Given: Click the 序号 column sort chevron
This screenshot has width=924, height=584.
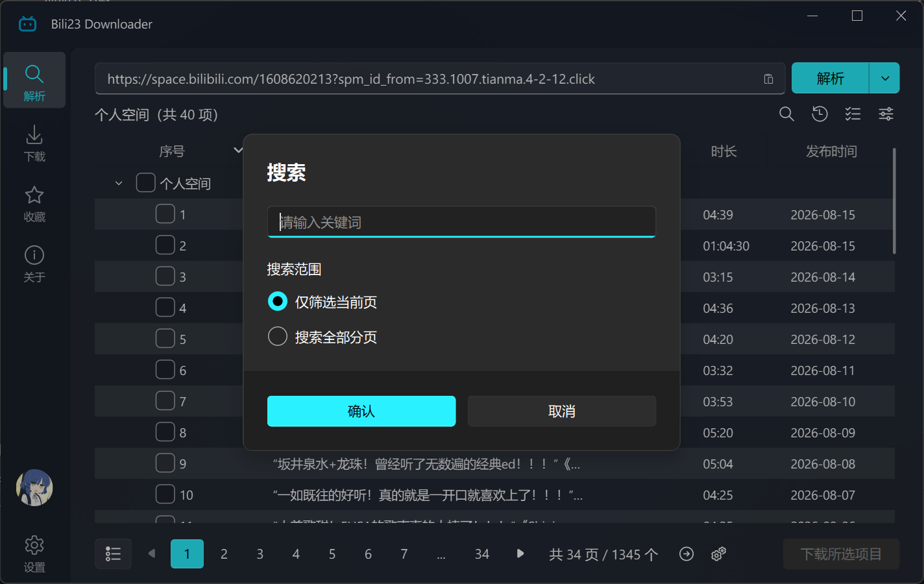Looking at the screenshot, I should click(x=237, y=151).
